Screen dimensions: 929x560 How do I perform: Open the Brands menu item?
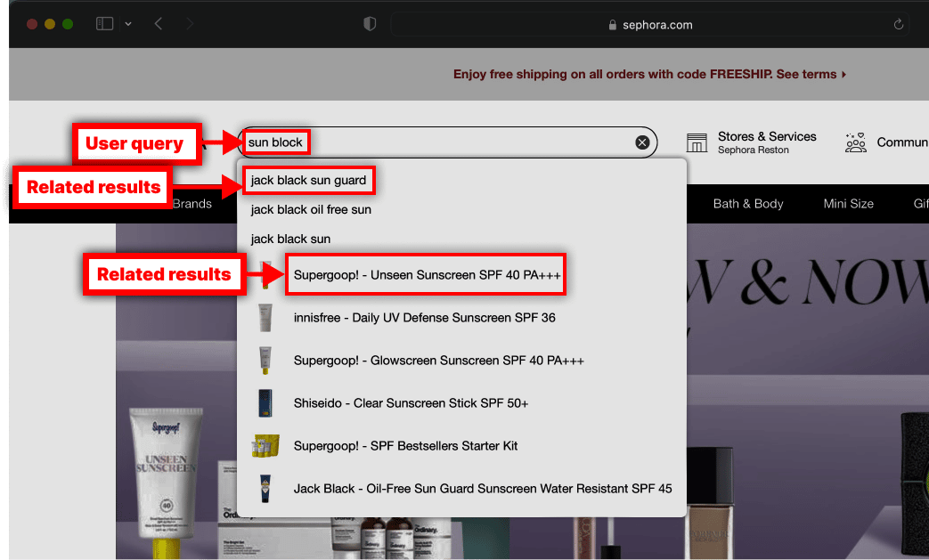192,203
